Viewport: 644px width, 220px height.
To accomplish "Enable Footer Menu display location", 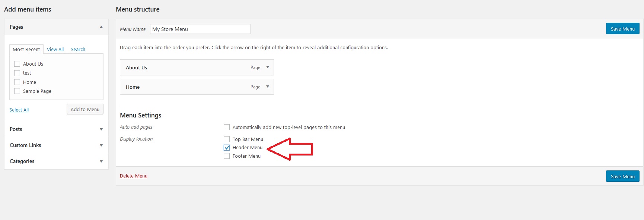I will (x=227, y=156).
